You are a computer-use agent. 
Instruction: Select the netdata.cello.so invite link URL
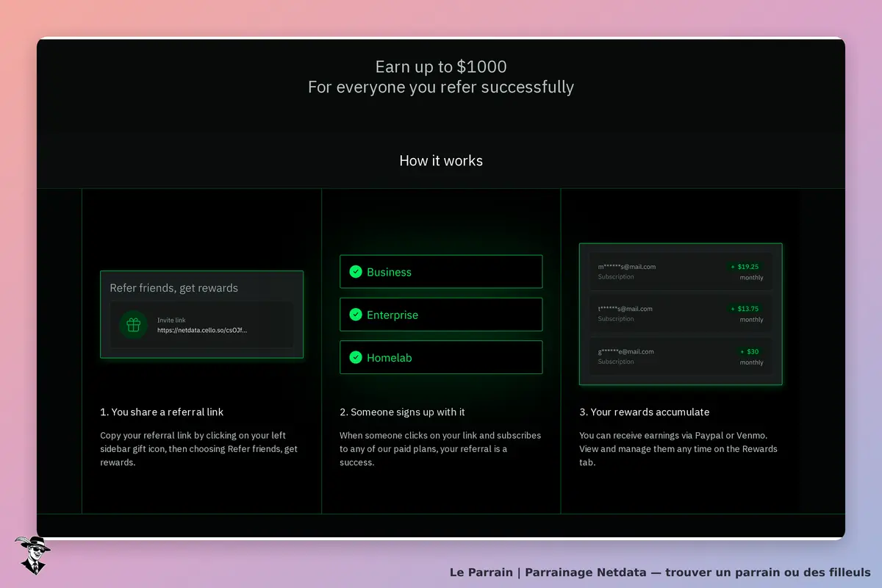click(x=202, y=330)
